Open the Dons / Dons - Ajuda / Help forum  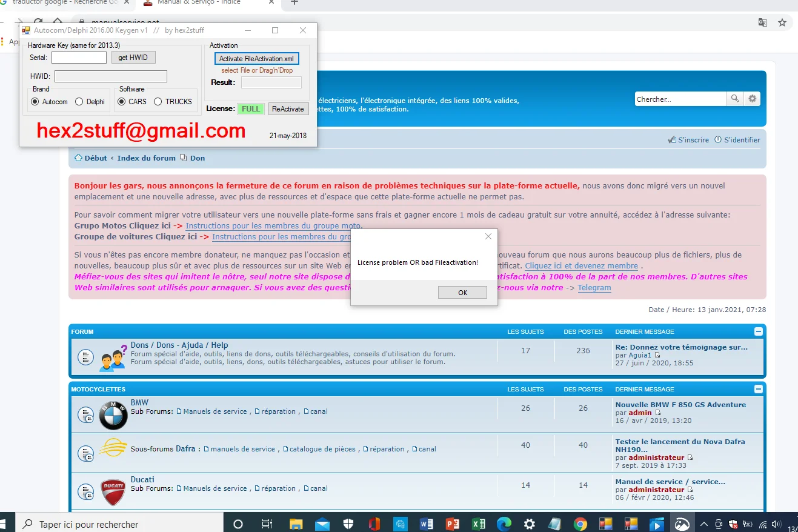pos(179,345)
